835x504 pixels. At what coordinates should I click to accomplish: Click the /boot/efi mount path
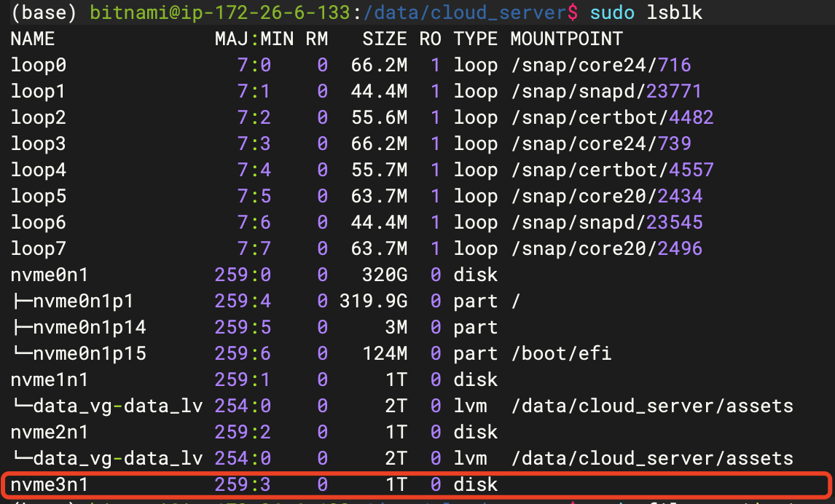click(x=560, y=353)
